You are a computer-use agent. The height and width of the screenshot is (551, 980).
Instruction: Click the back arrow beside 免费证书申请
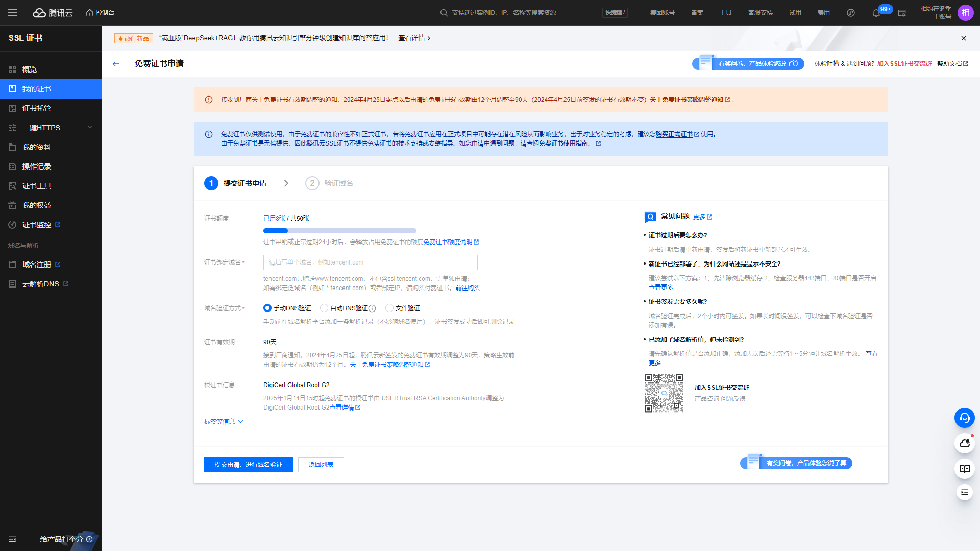click(x=116, y=64)
